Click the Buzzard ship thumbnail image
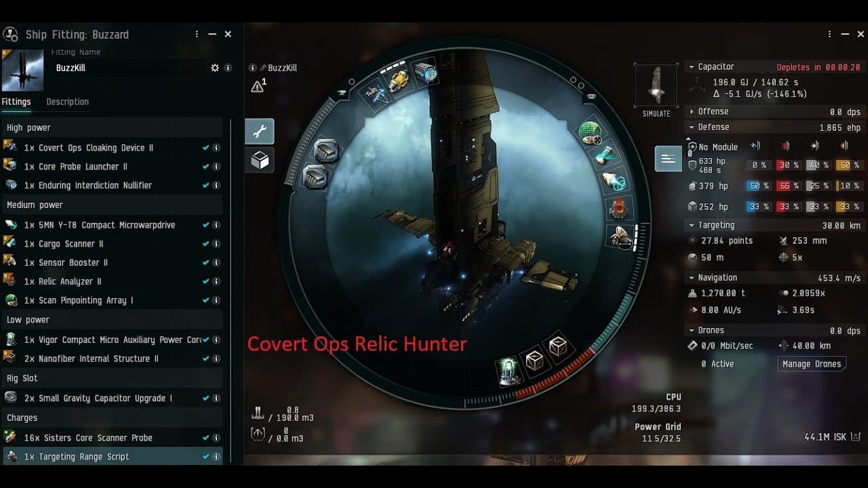Viewport: 868px width, 488px height. (23, 70)
